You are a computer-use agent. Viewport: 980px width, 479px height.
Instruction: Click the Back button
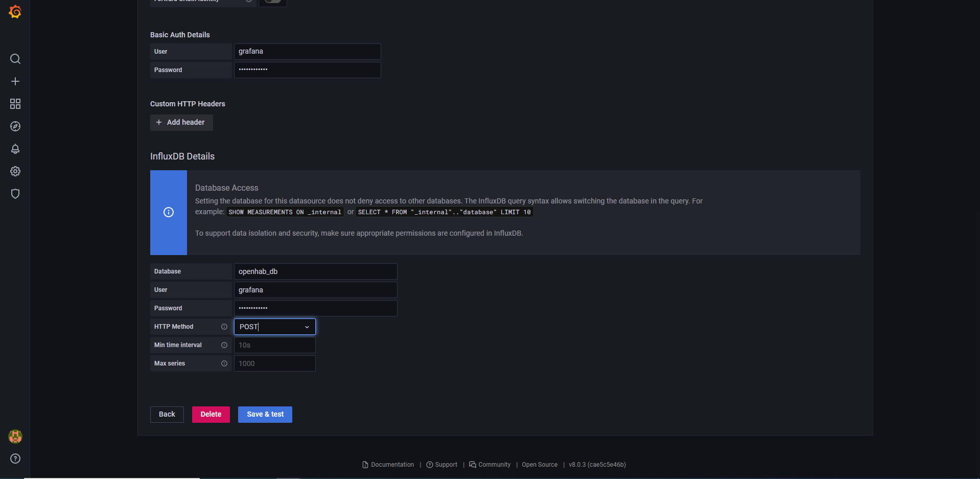click(x=167, y=415)
